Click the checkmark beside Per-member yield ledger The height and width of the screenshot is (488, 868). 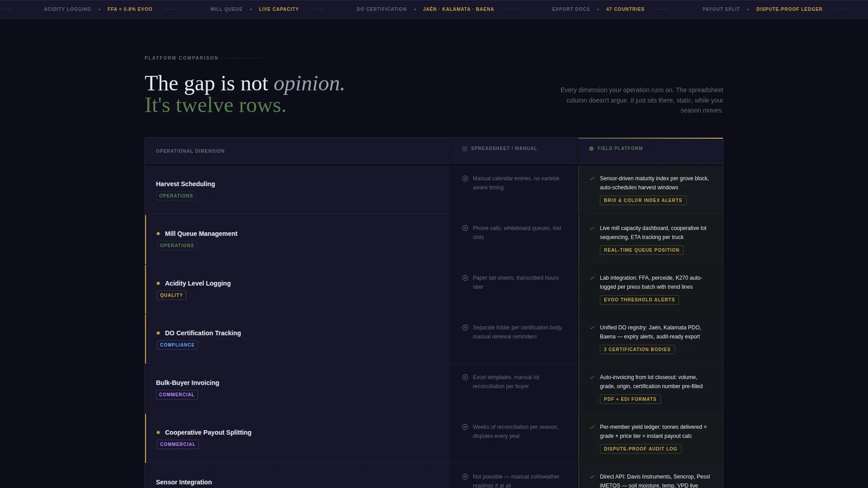592,427
